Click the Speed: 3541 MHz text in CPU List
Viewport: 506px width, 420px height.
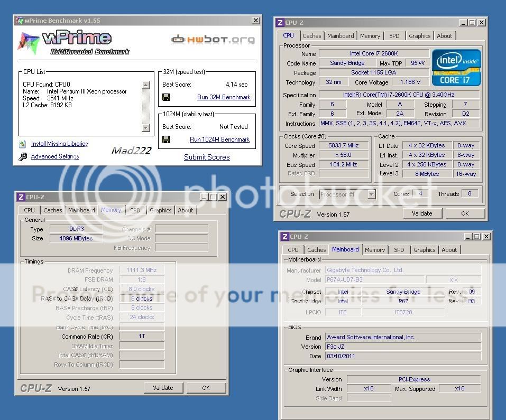(x=48, y=98)
